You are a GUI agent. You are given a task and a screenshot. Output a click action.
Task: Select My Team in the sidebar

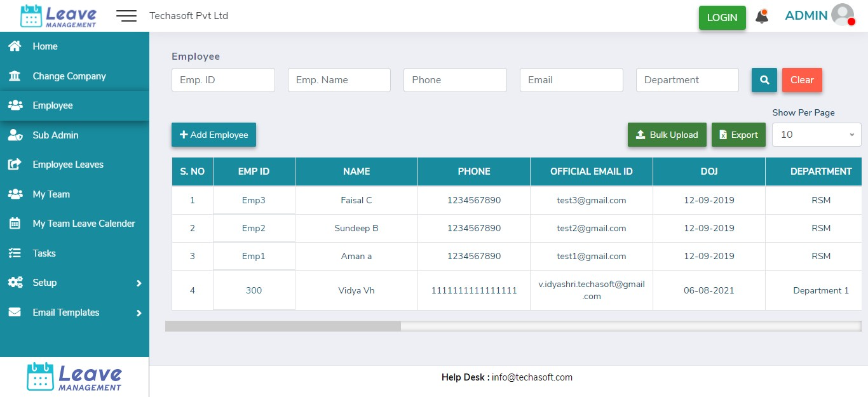point(51,194)
